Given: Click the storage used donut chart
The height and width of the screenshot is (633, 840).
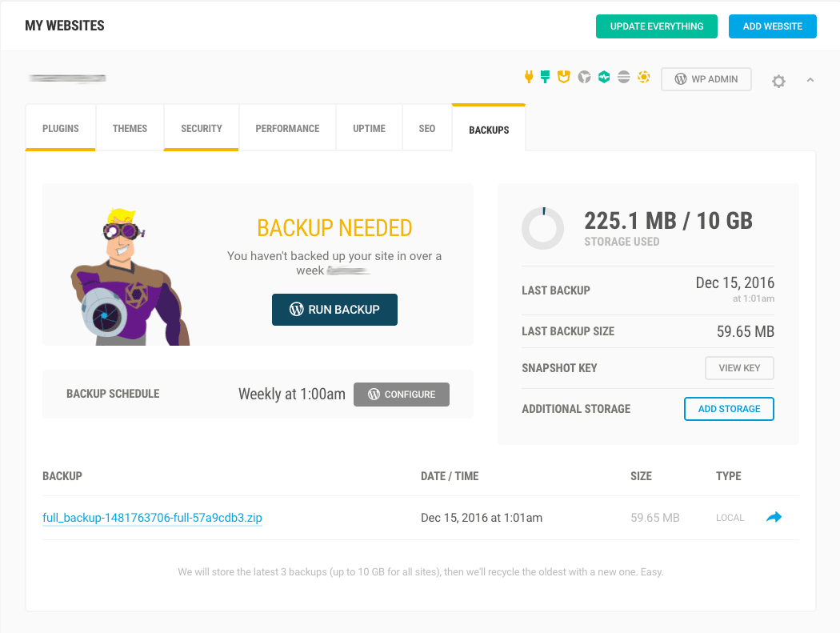Looking at the screenshot, I should pos(542,228).
